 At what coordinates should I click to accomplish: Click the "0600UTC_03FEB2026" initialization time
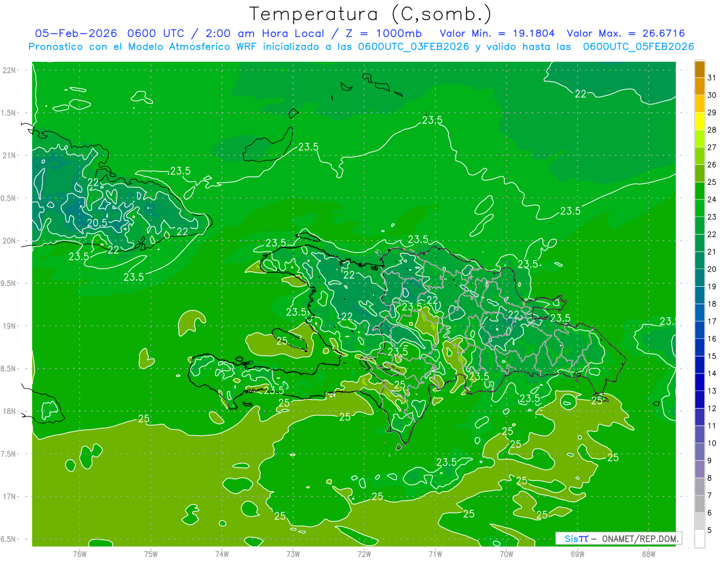(x=414, y=46)
